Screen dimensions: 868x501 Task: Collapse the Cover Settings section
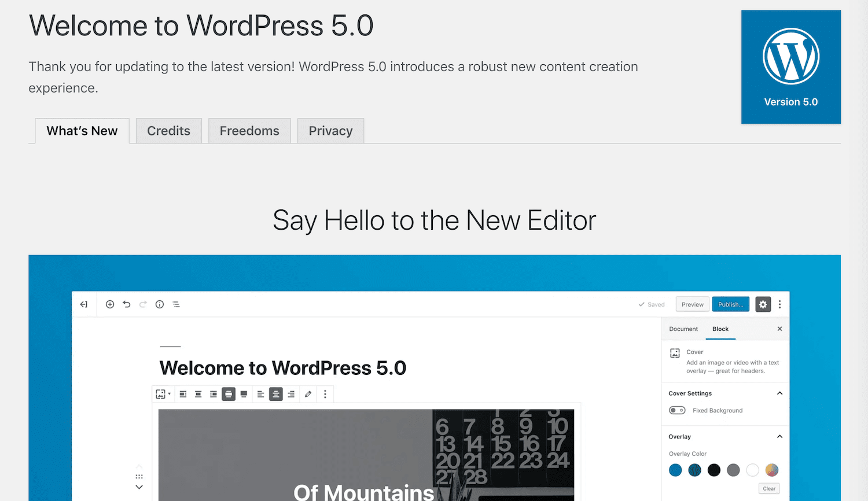point(781,393)
